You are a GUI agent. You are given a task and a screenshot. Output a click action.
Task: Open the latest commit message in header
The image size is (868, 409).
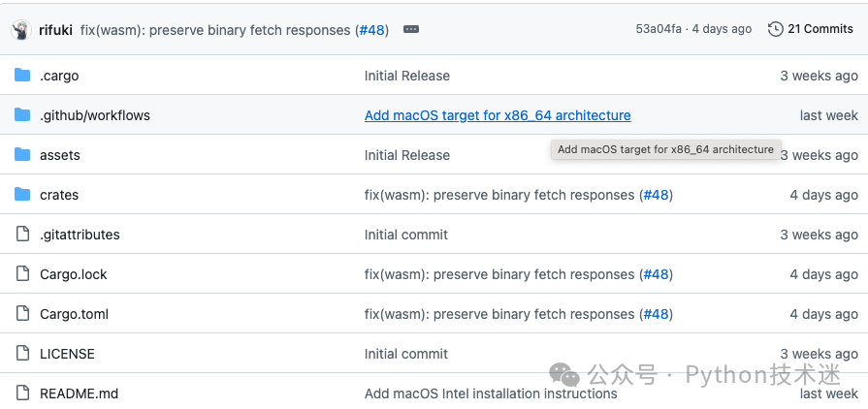[217, 30]
